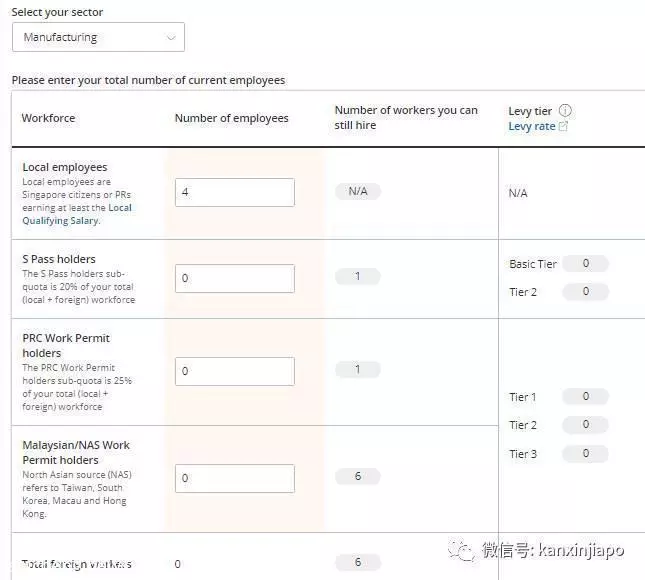Open the Manufacturing sector dropdown
645x580 pixels.
click(x=98, y=37)
